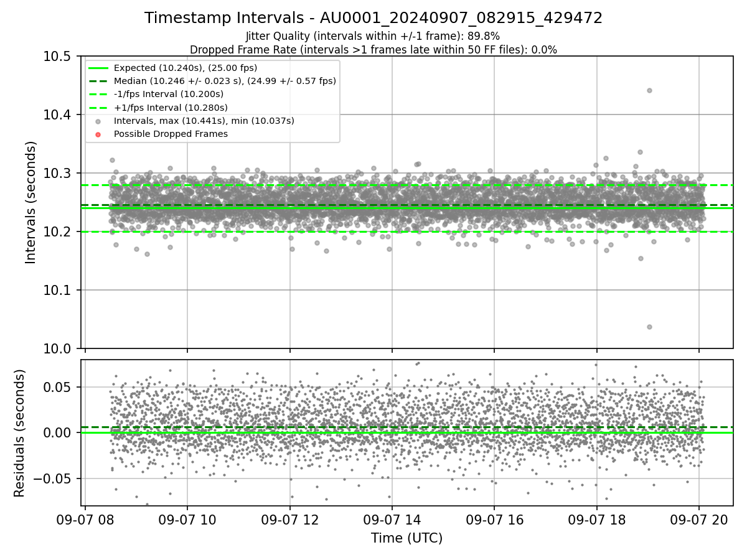Click the plot title 'Timestamp Intervals - AU0001_20240907_082915_429472'
This screenshot has width=747, height=560.
point(374,18)
